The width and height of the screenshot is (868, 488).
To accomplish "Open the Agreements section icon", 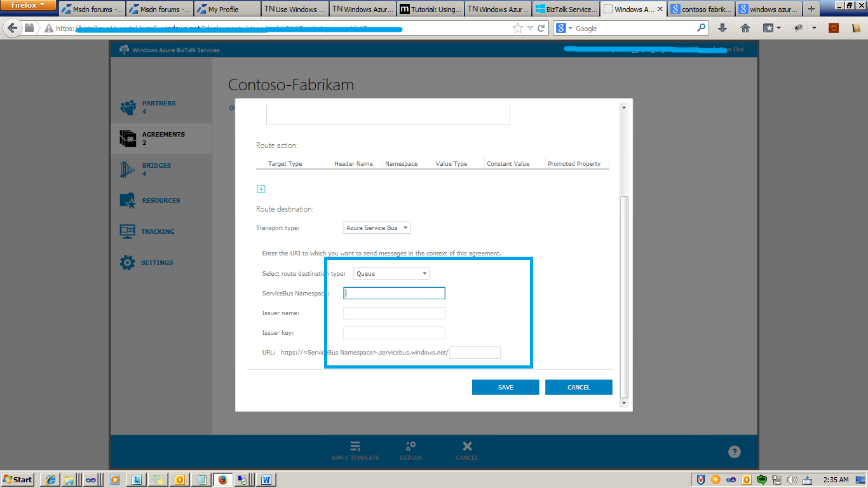I will tap(128, 139).
